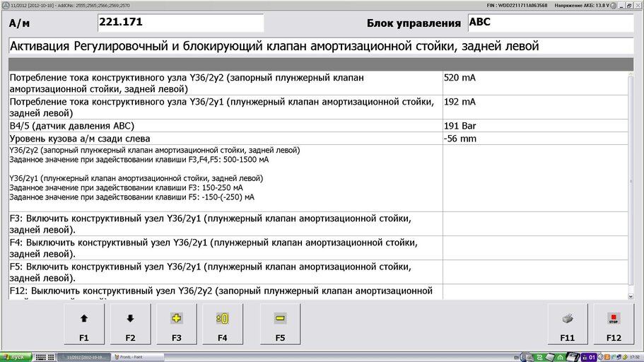The image size is (644, 362).
Task: Click the F2 down-arrow button
Action: click(x=130, y=325)
